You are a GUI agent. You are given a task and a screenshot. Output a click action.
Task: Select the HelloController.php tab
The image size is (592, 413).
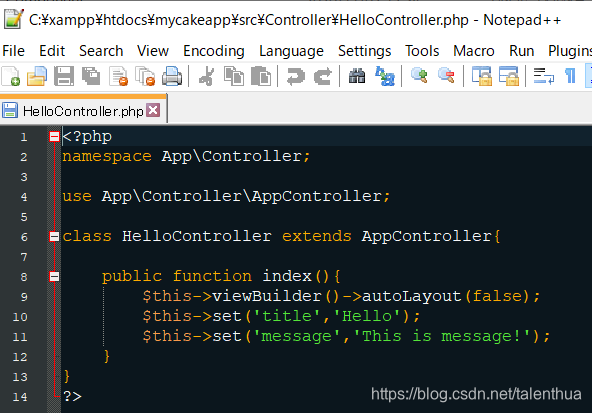pos(83,111)
